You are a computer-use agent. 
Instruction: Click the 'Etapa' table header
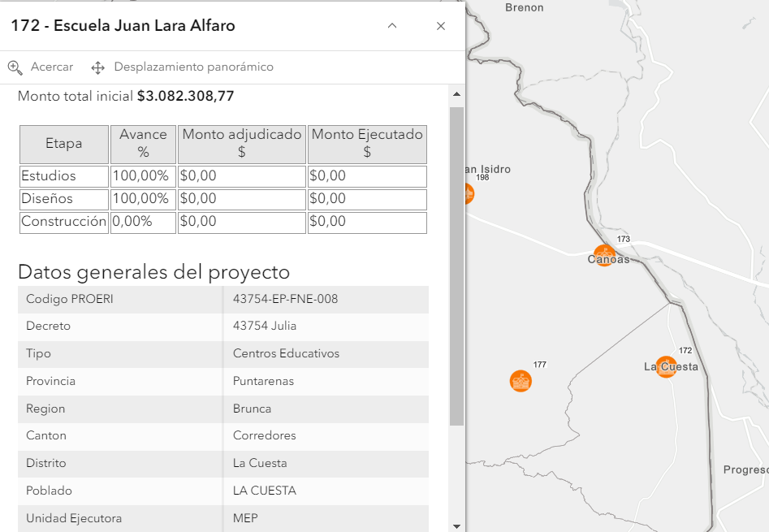click(x=64, y=144)
